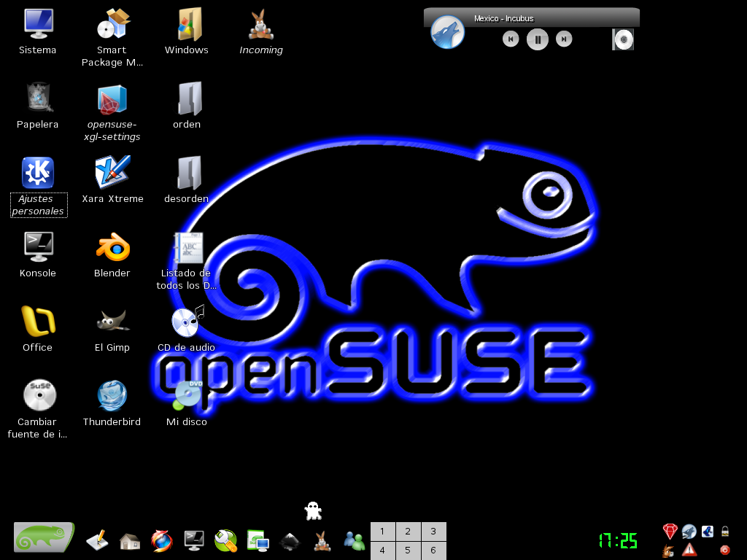This screenshot has width=747, height=560.
Task: Click the disc button in player widget
Action: pos(623,39)
